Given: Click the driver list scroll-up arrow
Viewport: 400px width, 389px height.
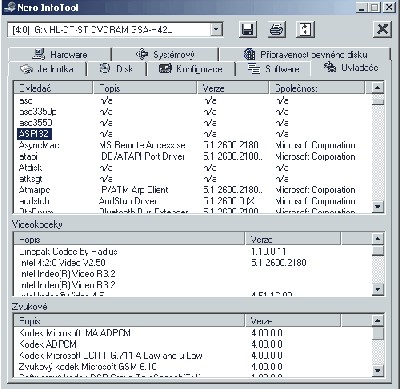Looking at the screenshot, I should coord(377,88).
